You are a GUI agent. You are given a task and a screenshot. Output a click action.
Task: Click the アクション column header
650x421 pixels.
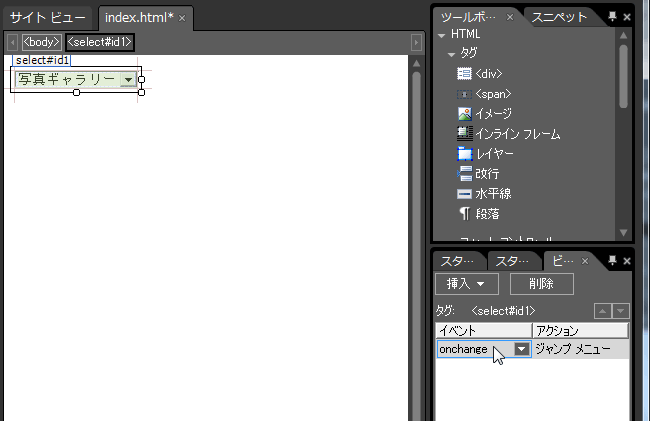click(x=580, y=331)
